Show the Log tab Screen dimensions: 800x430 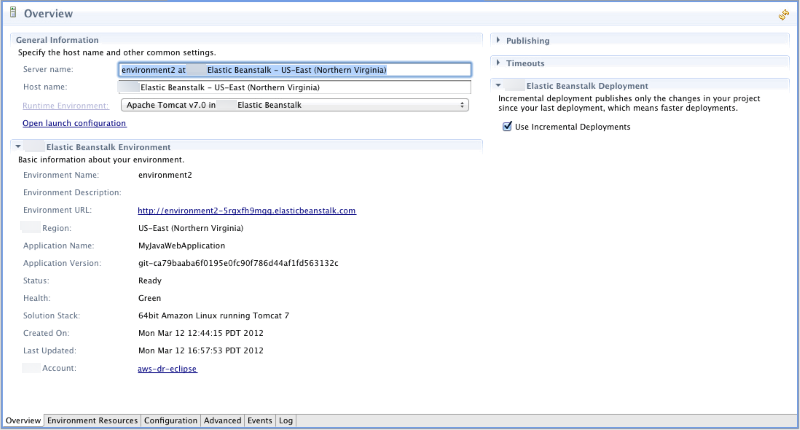coord(286,421)
